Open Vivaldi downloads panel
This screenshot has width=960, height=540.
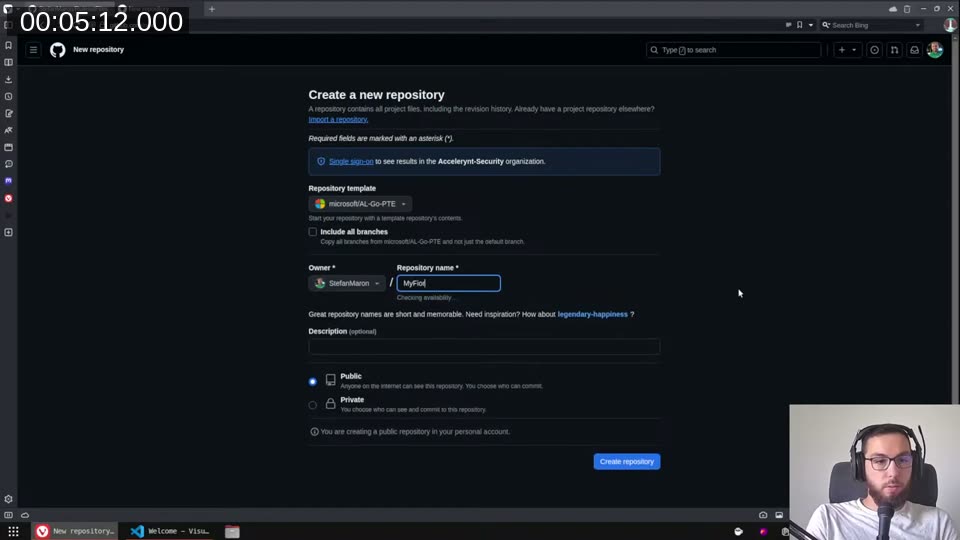9,80
